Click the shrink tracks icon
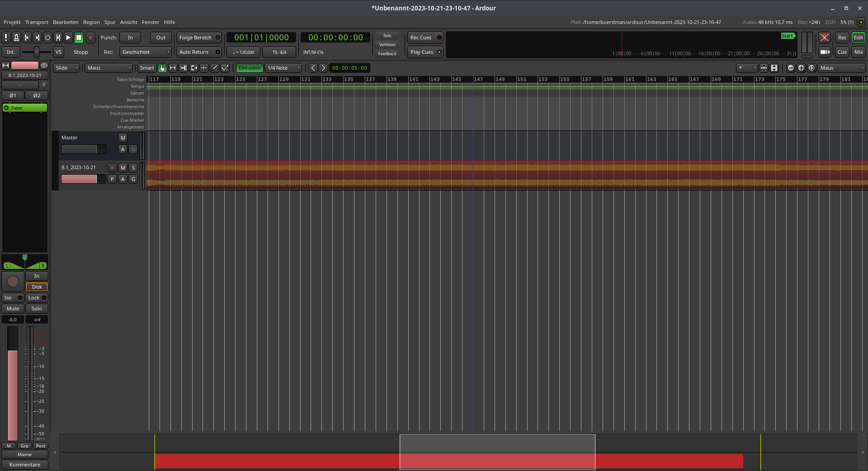This screenshot has height=471, width=868. [x=764, y=68]
